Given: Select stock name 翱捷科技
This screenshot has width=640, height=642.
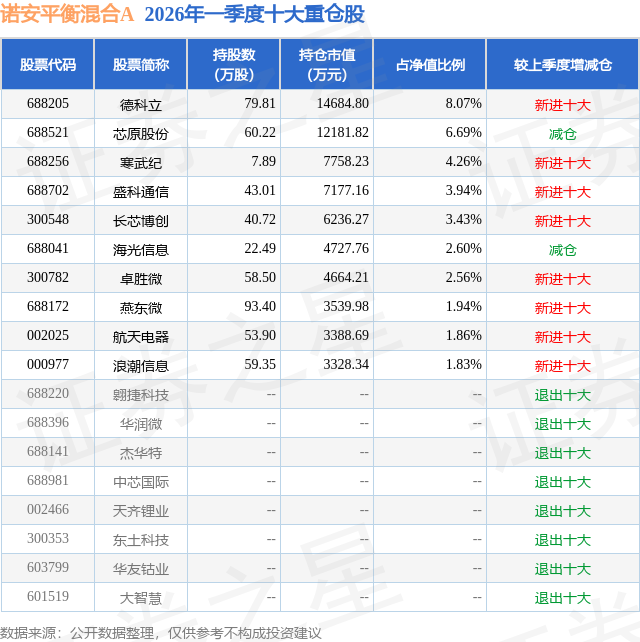Looking at the screenshot, I should 141,395.
